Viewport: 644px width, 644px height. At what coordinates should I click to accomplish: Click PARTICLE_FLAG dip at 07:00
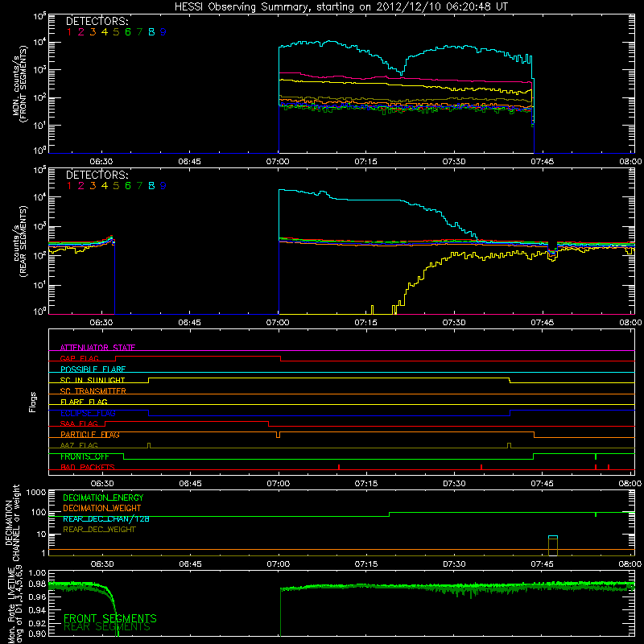tap(278, 435)
